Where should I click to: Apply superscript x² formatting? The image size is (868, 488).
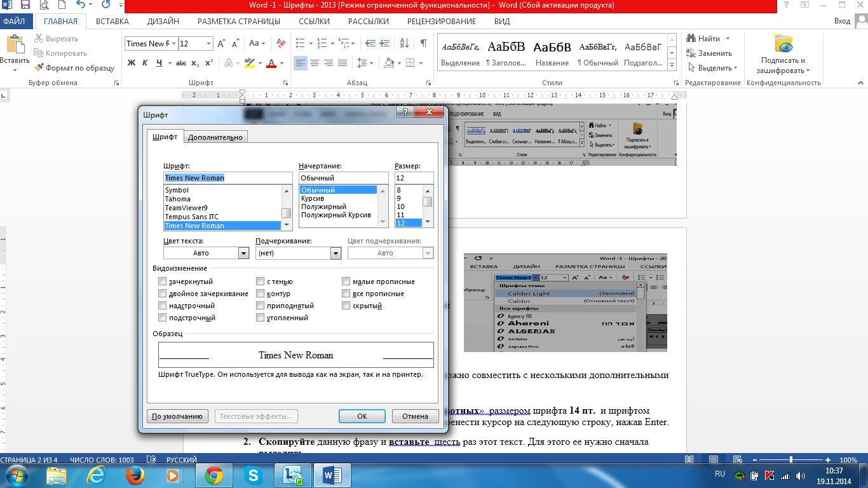click(208, 63)
